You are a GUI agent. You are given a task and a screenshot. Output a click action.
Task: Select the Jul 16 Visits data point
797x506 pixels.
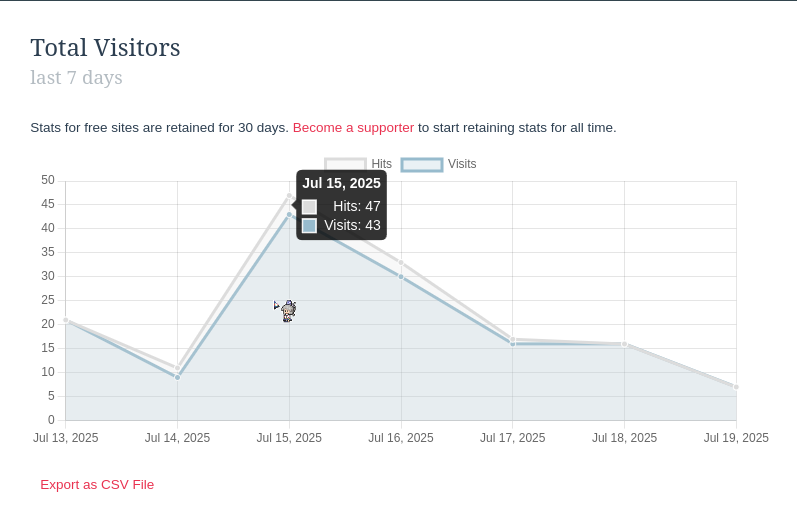click(x=401, y=277)
